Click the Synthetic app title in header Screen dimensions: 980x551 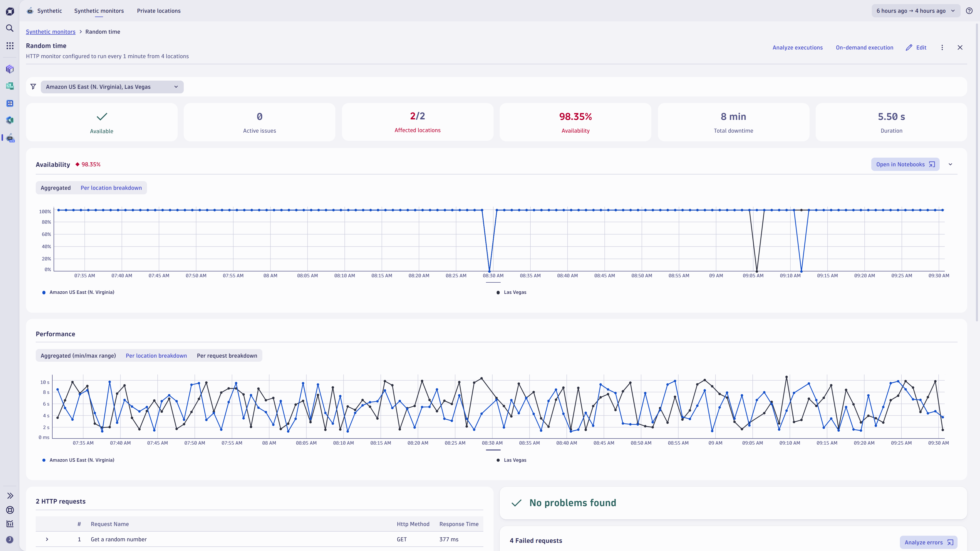tap(50, 11)
